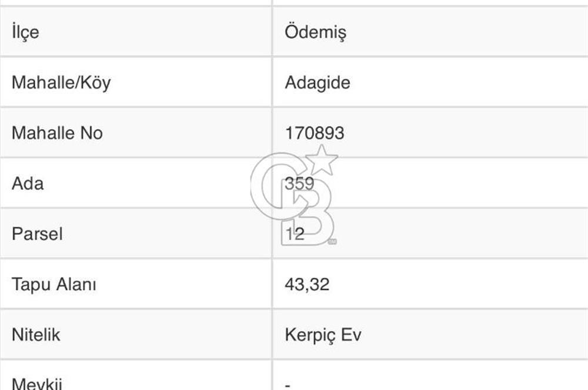
Task: Click the star in the watermark logo
Action: [x=323, y=160]
